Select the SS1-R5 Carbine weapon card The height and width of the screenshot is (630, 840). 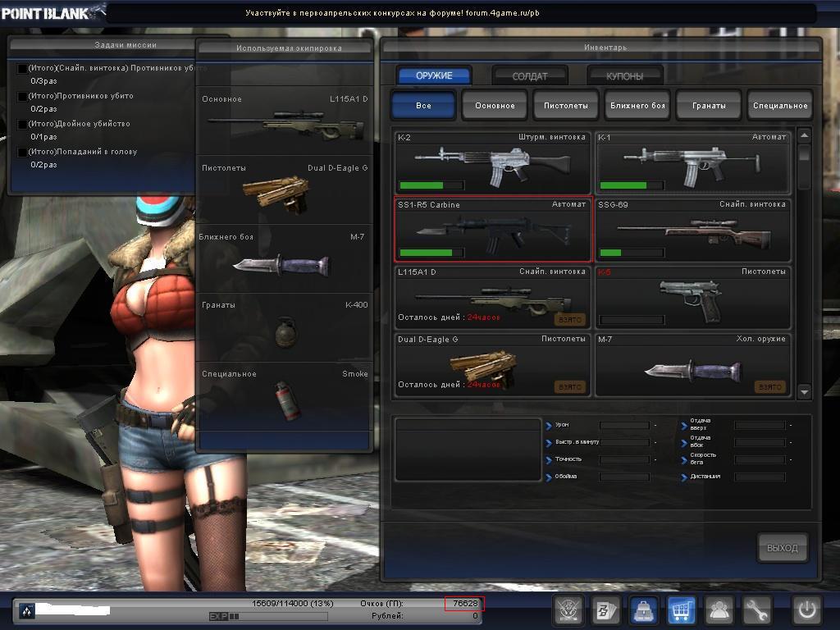pyautogui.click(x=492, y=230)
